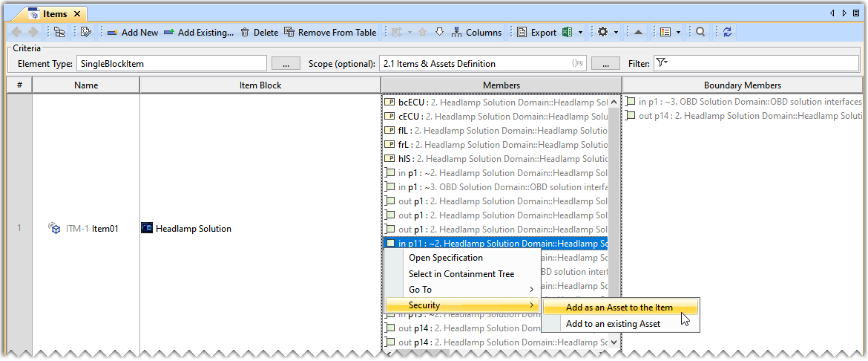Click the collapse upward triangle icon
The image size is (868, 361).
[x=638, y=32]
